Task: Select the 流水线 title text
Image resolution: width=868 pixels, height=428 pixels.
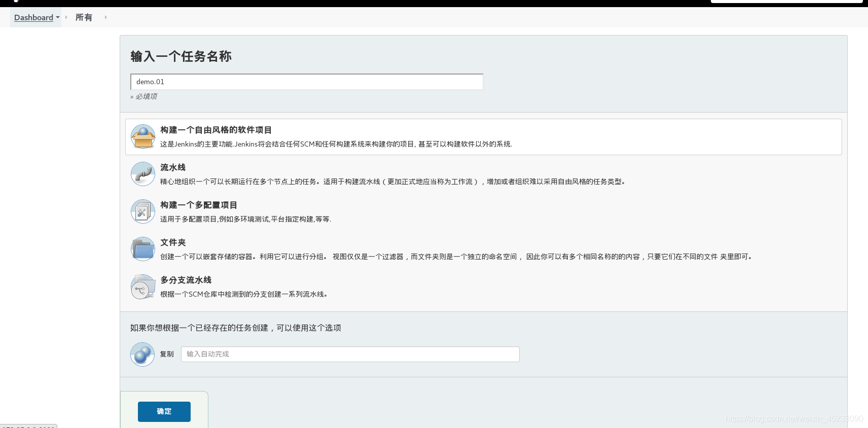Action: (173, 167)
